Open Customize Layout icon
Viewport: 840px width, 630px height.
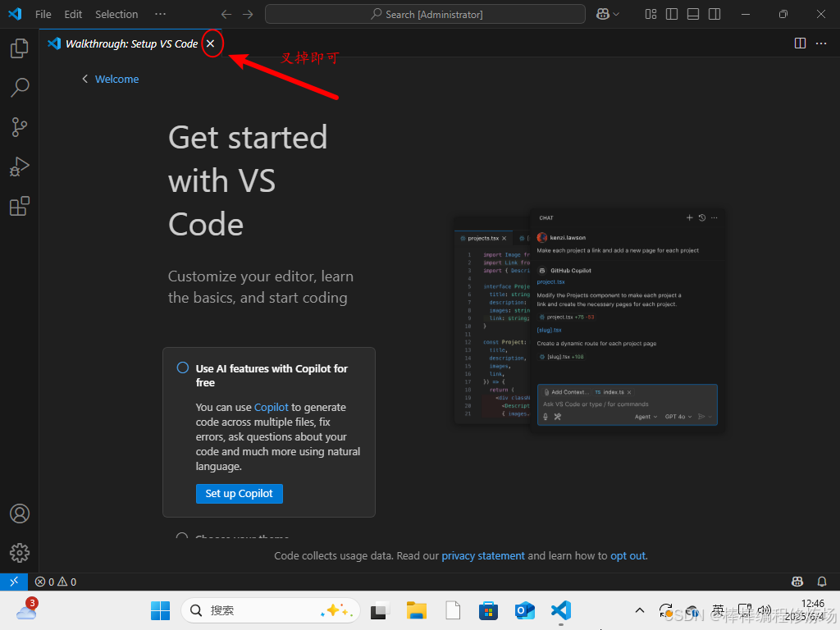[x=651, y=15]
